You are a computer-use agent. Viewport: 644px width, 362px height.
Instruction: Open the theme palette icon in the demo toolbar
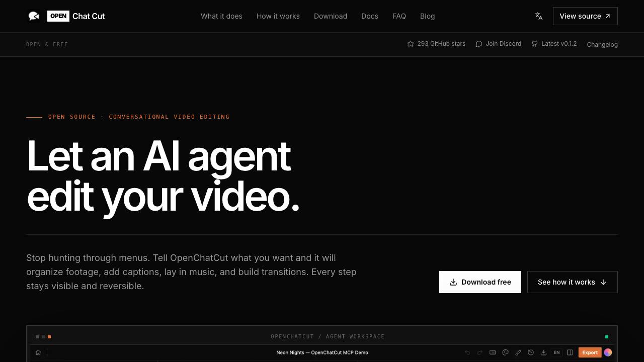tap(506, 352)
